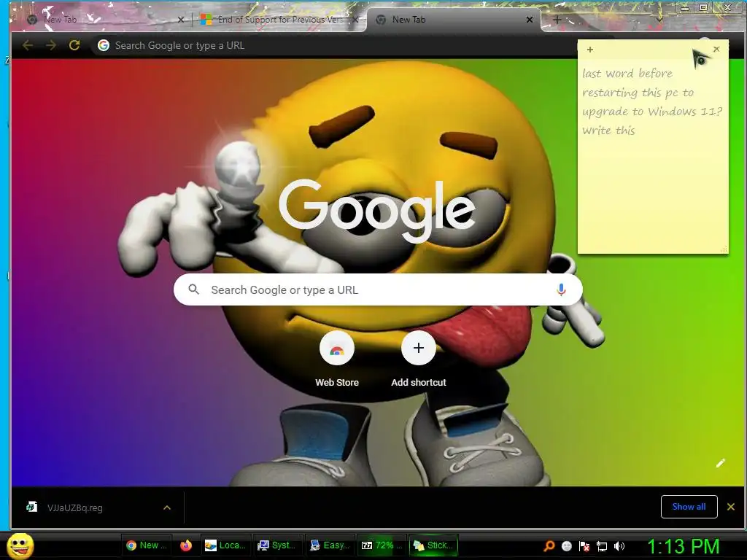Switch to Sticky Notes taskbar button
This screenshot has width=747, height=560.
[433, 545]
